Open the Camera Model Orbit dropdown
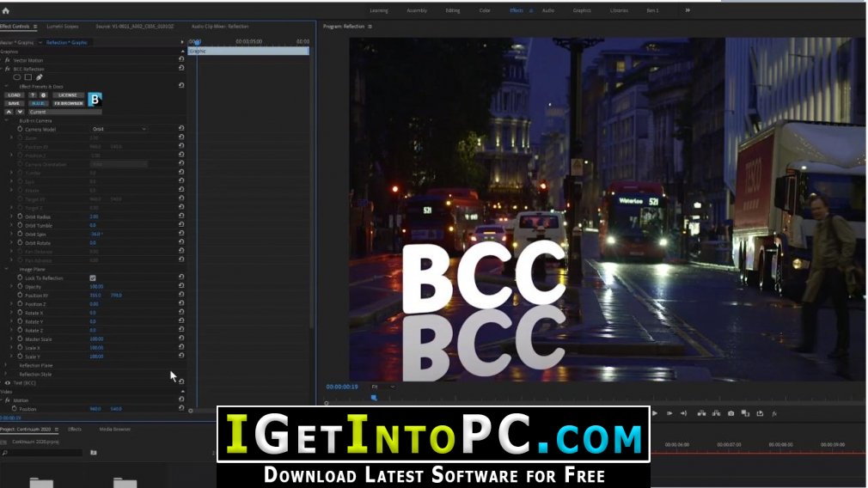Screen dimensions: 868x488 119,129
